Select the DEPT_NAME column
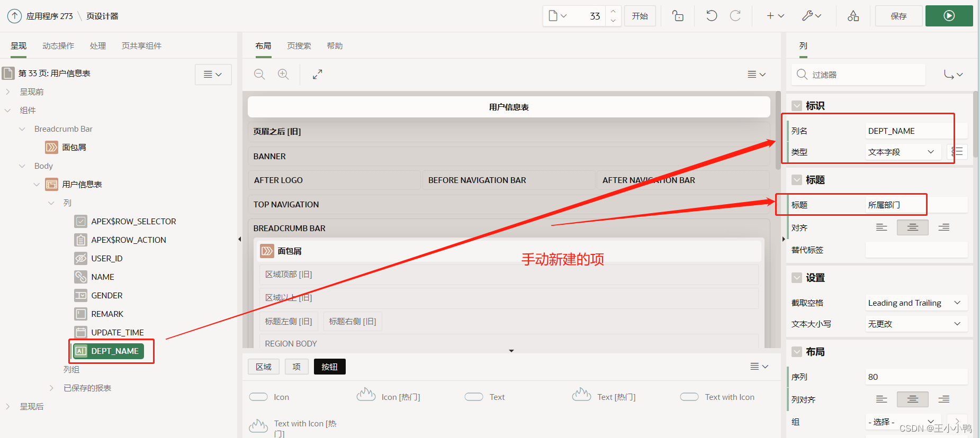The image size is (980, 438). click(x=109, y=351)
